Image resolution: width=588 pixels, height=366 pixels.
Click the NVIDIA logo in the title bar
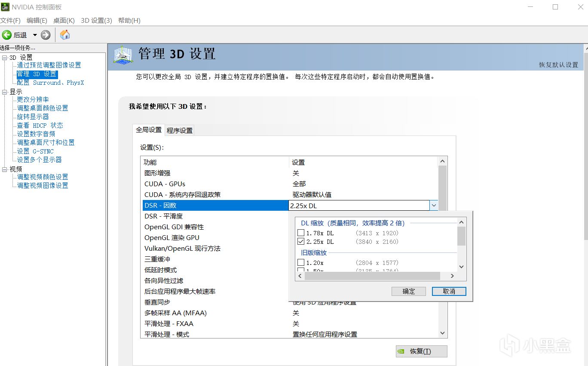point(5,7)
